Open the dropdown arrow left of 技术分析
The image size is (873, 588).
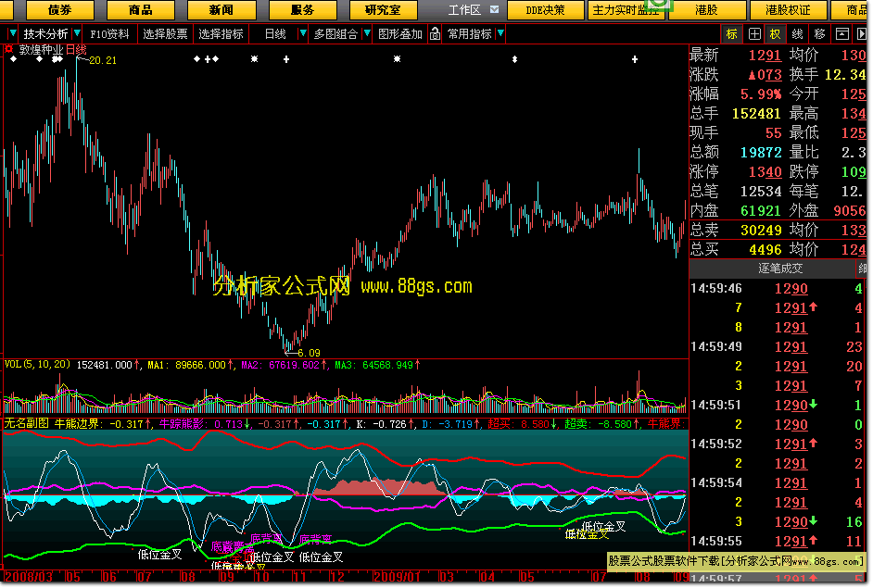click(12, 34)
